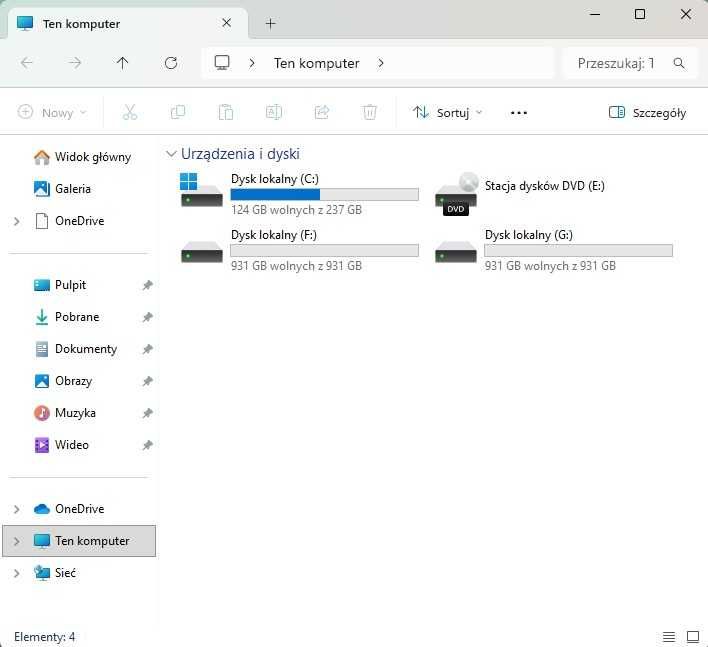Expand the Ten komputer tree node
Viewport: 708px width, 647px height.
click(17, 541)
